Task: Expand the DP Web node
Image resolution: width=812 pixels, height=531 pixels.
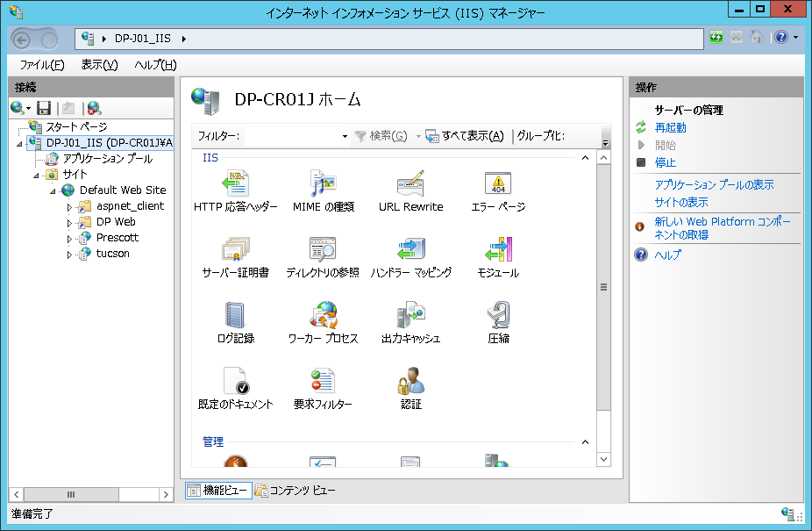Action: (x=69, y=223)
